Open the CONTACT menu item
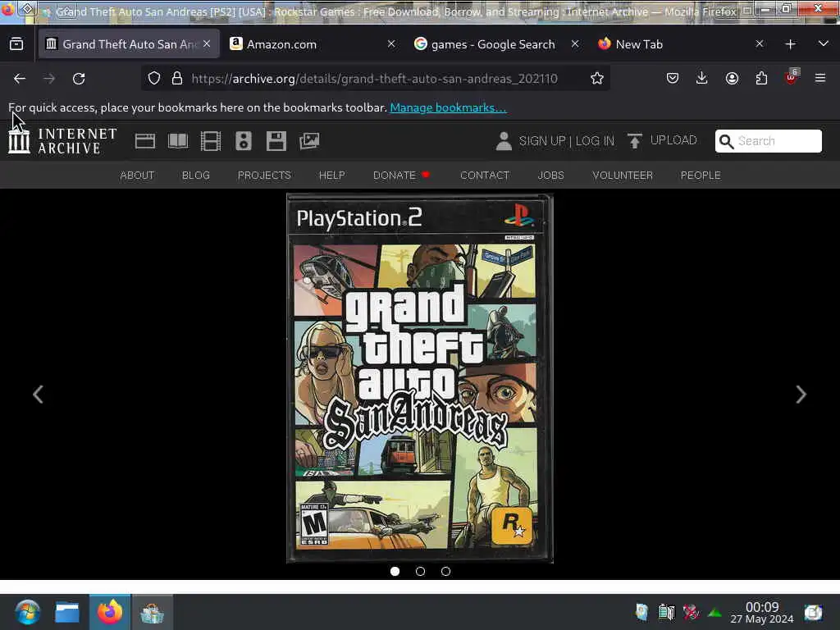The width and height of the screenshot is (840, 630). click(485, 176)
